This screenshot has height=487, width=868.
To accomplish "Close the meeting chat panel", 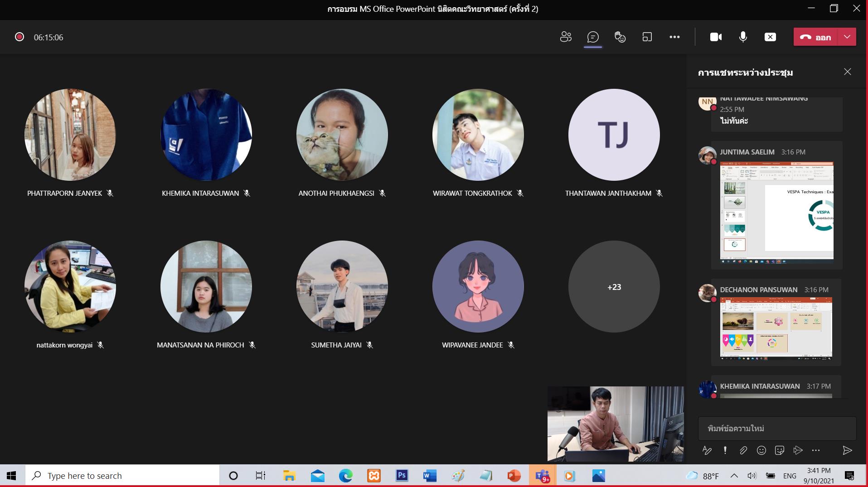I will click(x=848, y=72).
